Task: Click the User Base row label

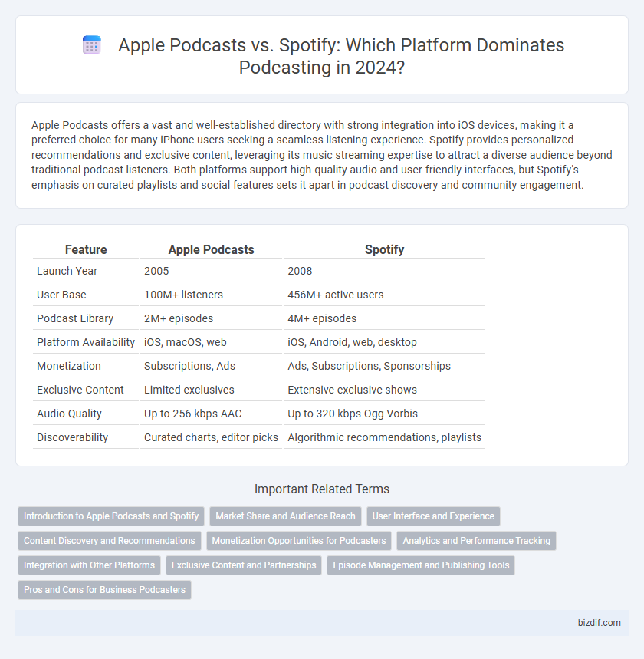Action: (x=86, y=295)
